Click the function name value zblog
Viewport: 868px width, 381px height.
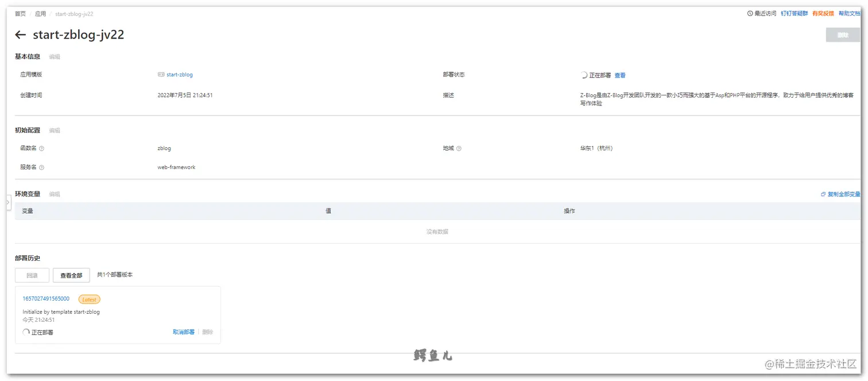coord(164,148)
